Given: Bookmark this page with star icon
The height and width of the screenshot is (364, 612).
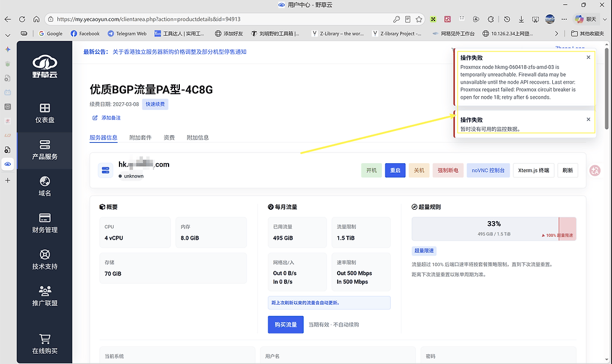Looking at the screenshot, I should pyautogui.click(x=419, y=19).
